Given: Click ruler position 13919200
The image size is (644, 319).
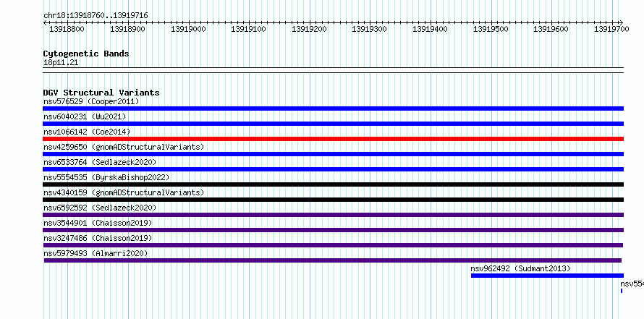Looking at the screenshot, I should click(x=309, y=29).
